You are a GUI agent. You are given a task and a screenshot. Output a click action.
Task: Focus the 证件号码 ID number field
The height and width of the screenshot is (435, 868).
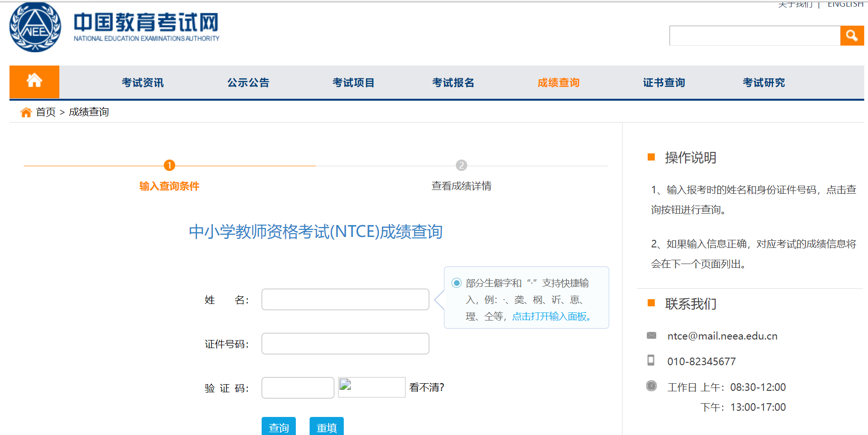[x=345, y=344]
